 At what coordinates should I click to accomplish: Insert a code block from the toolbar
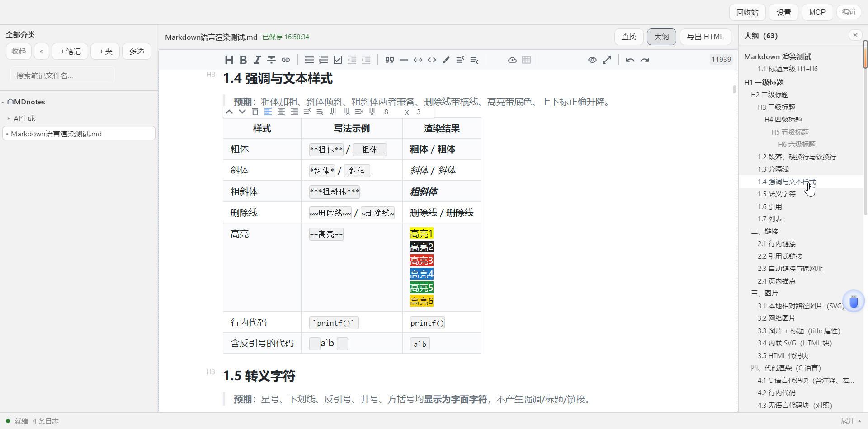click(x=418, y=60)
